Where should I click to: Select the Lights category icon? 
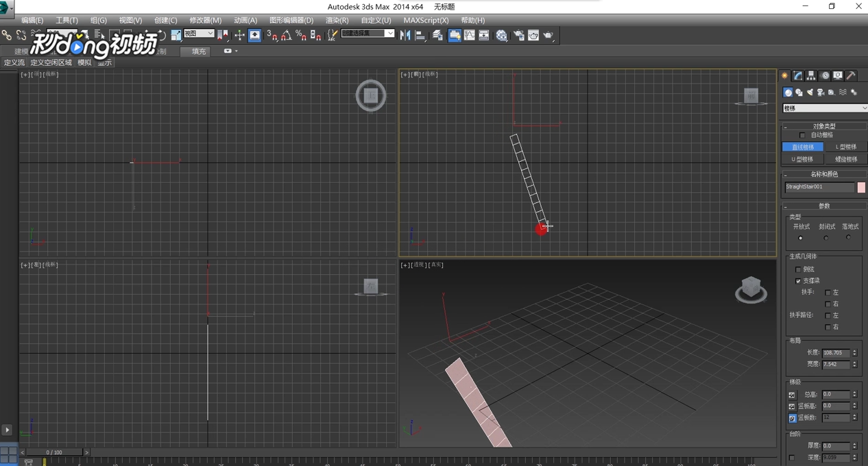810,93
